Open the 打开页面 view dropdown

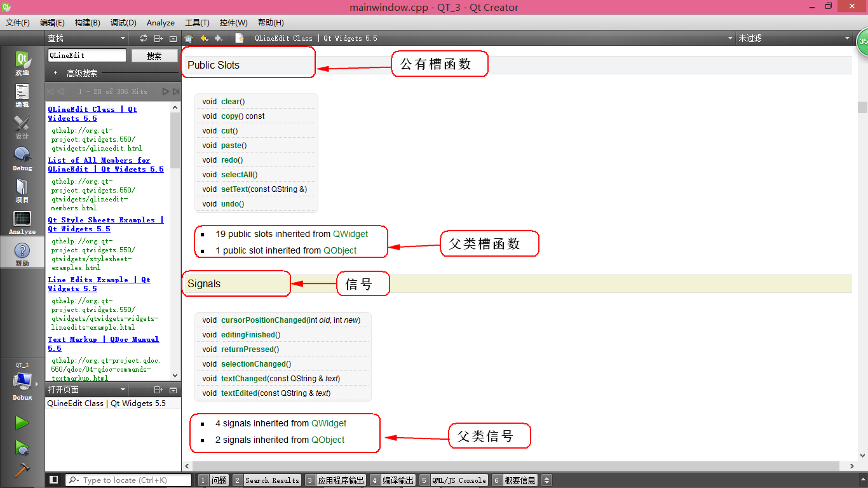(x=123, y=390)
